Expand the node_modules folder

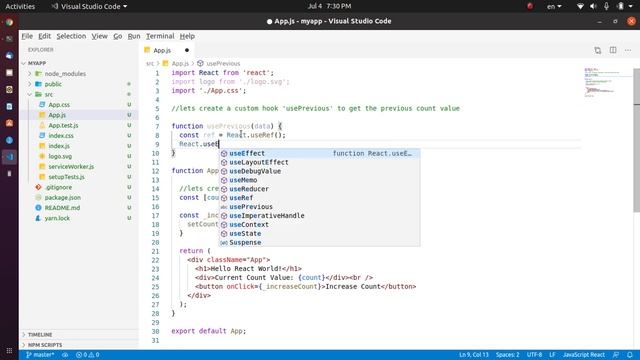[x=65, y=73]
